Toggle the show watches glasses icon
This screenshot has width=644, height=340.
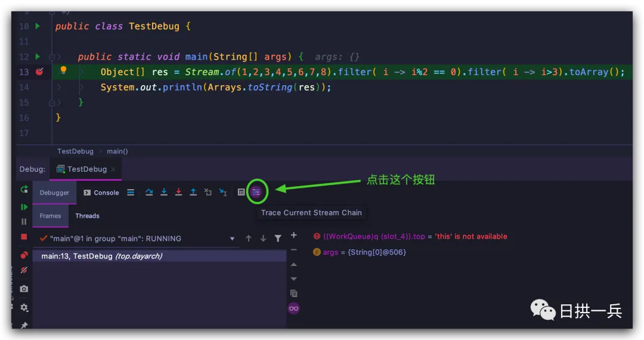pos(293,308)
